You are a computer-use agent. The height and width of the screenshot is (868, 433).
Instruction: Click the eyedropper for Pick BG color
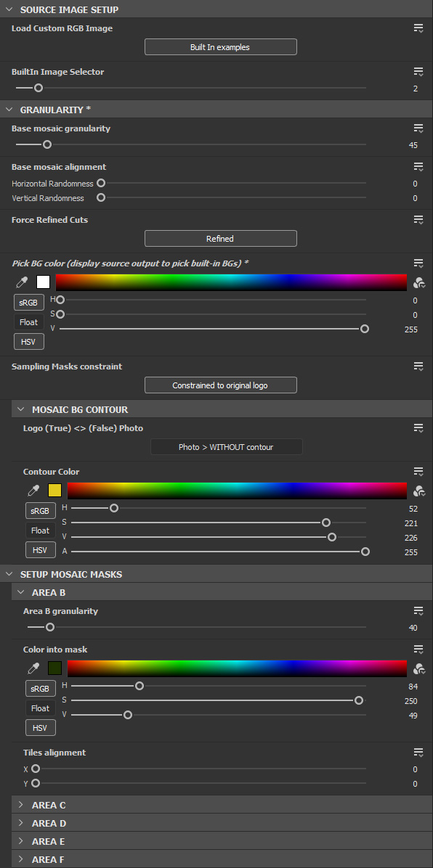[22, 282]
